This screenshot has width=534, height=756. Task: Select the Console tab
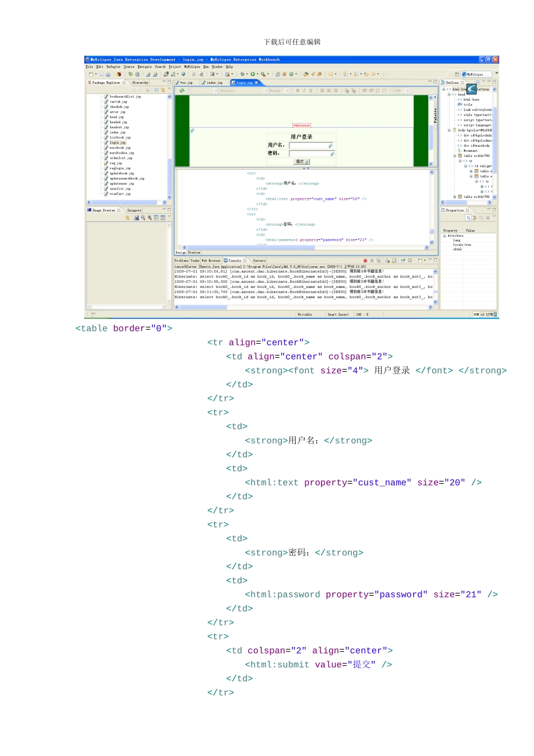click(x=235, y=260)
